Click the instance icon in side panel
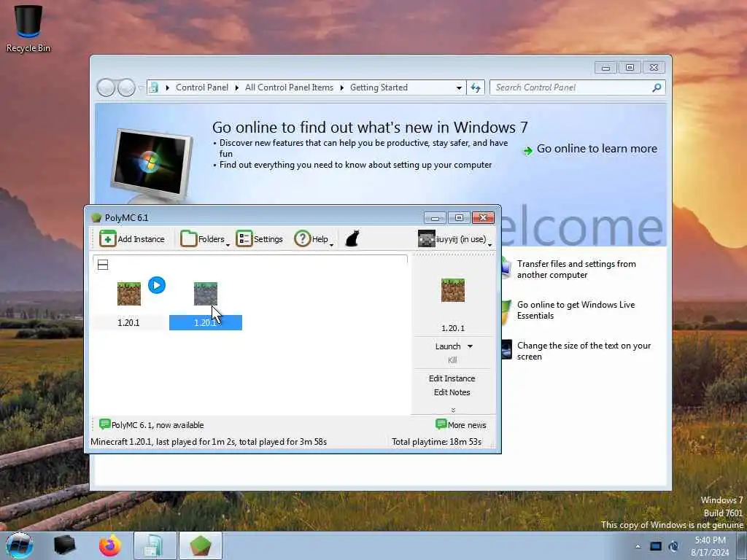Image resolution: width=747 pixels, height=560 pixels. tap(452, 290)
